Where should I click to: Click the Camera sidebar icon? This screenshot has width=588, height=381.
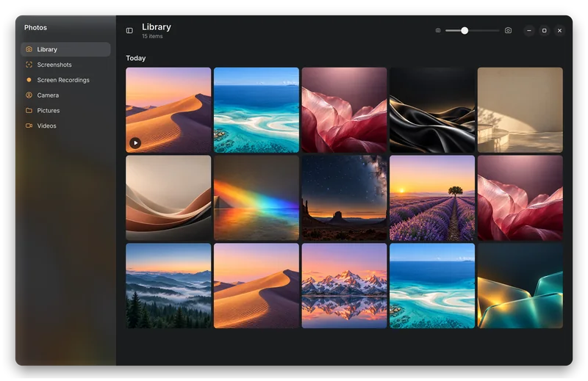click(29, 95)
